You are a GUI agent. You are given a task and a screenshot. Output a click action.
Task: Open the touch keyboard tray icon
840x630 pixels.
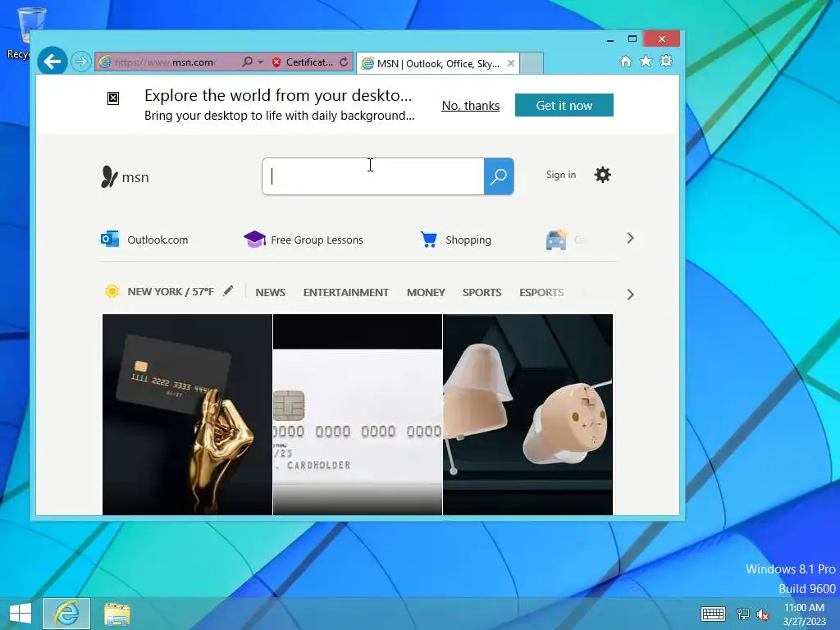[713, 614]
